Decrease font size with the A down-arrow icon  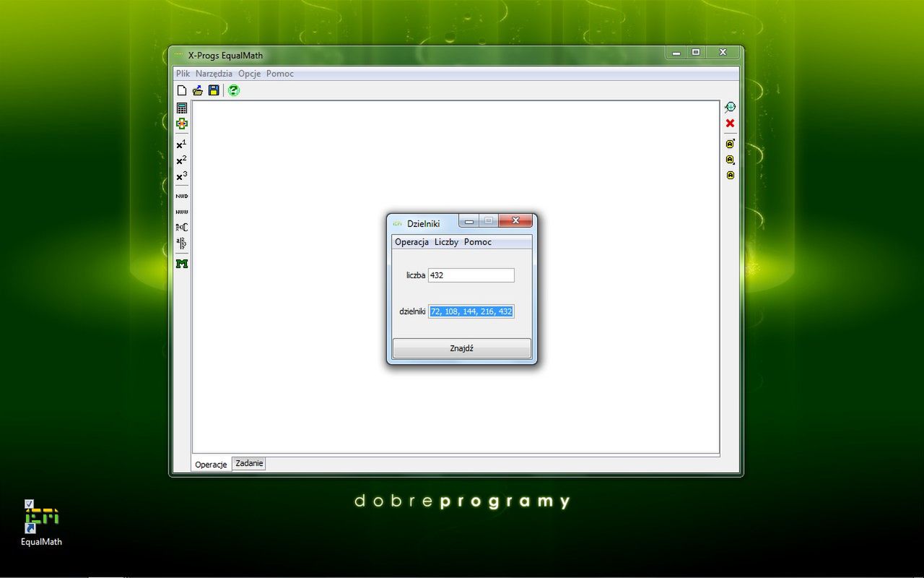[730, 160]
